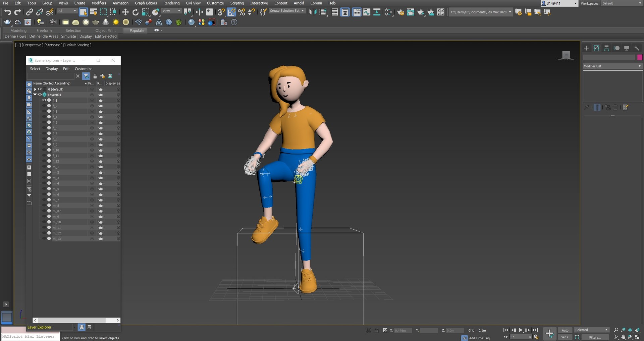Screen dimensions: 644x341
Task: Toggle Selection Lock padlock in status bar
Action: click(377, 330)
